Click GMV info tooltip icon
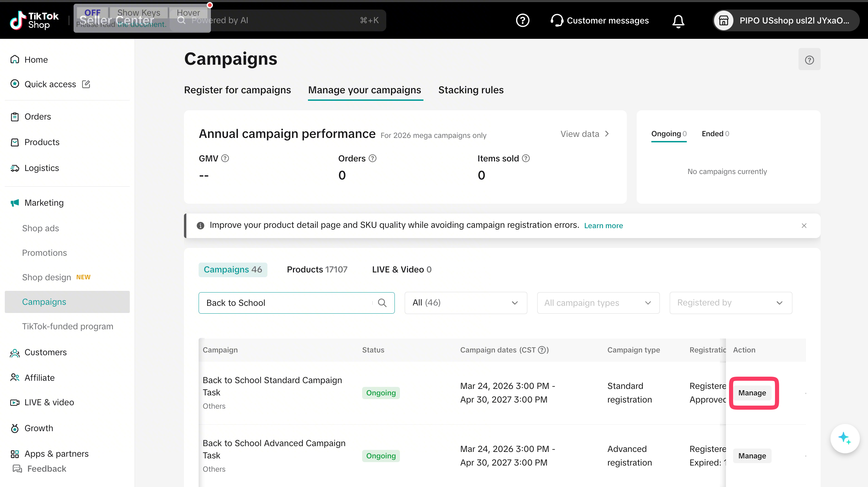 point(225,158)
